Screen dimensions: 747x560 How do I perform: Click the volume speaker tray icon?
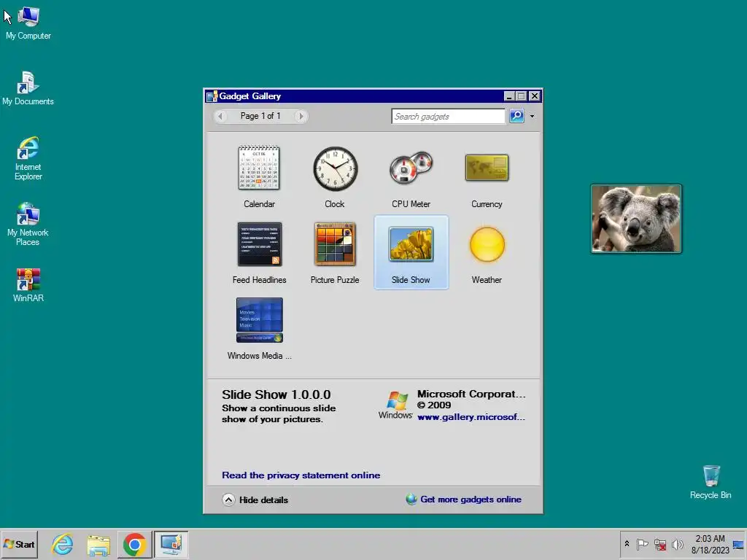tap(677, 544)
